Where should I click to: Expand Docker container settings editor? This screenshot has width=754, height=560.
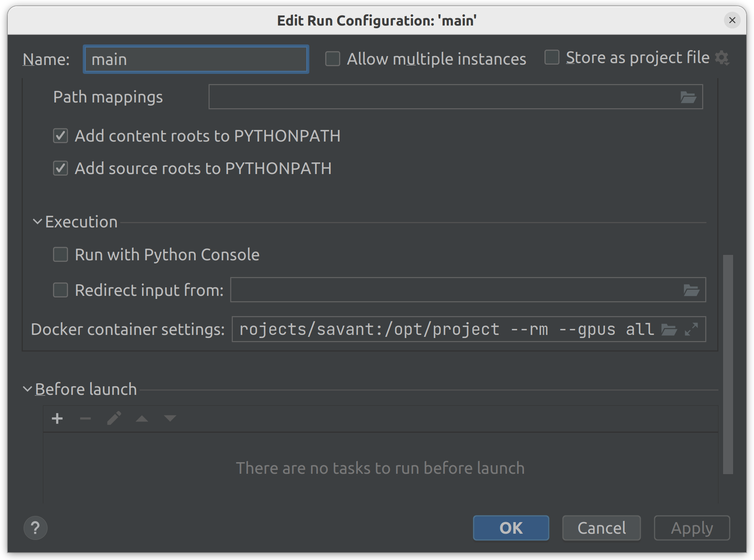[x=691, y=329]
